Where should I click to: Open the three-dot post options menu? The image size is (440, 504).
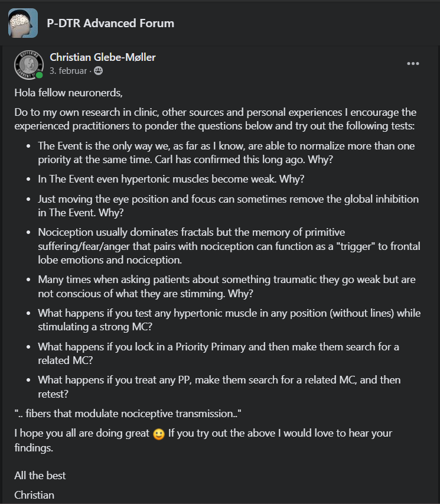click(413, 64)
